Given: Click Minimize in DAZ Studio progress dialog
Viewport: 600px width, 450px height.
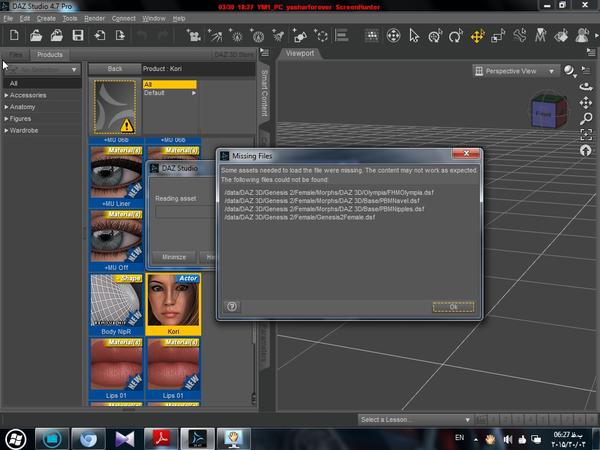Looking at the screenshot, I should [x=174, y=257].
